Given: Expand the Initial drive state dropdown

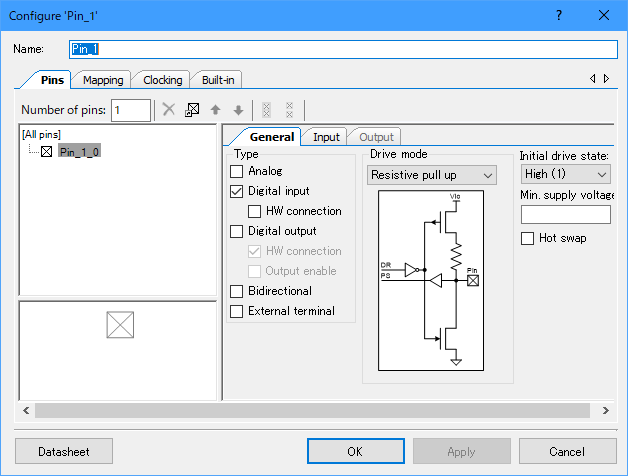Looking at the screenshot, I should pos(565,174).
